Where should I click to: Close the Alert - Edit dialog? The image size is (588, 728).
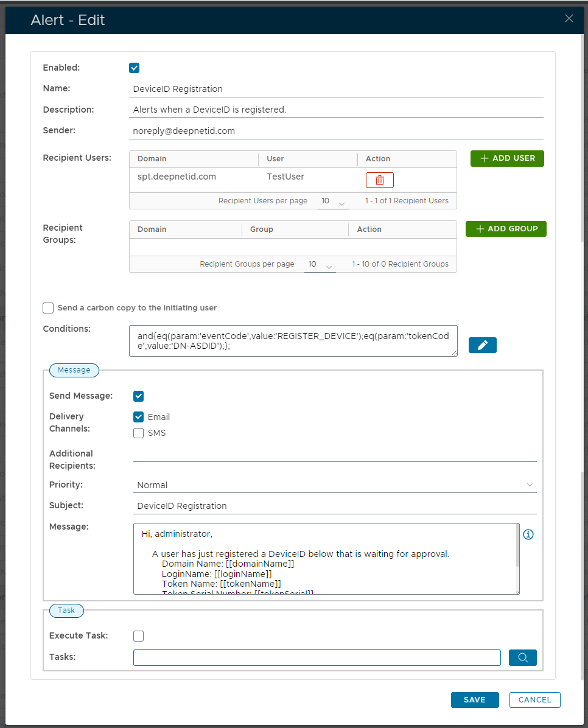click(569, 18)
